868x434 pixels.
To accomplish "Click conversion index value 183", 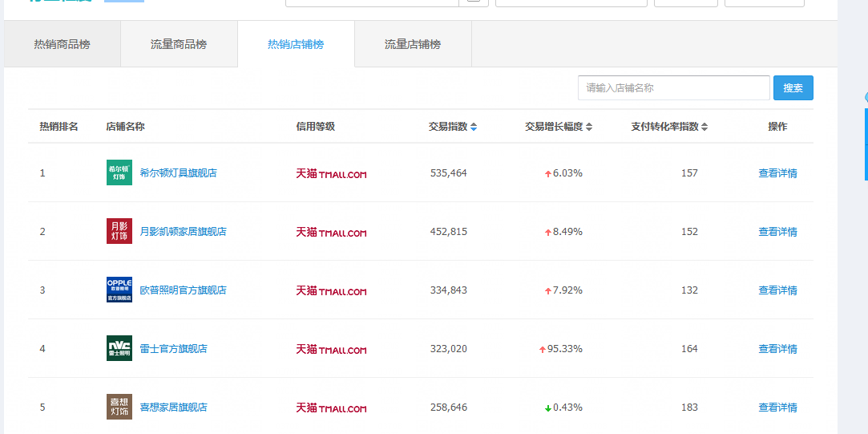I will click(689, 408).
